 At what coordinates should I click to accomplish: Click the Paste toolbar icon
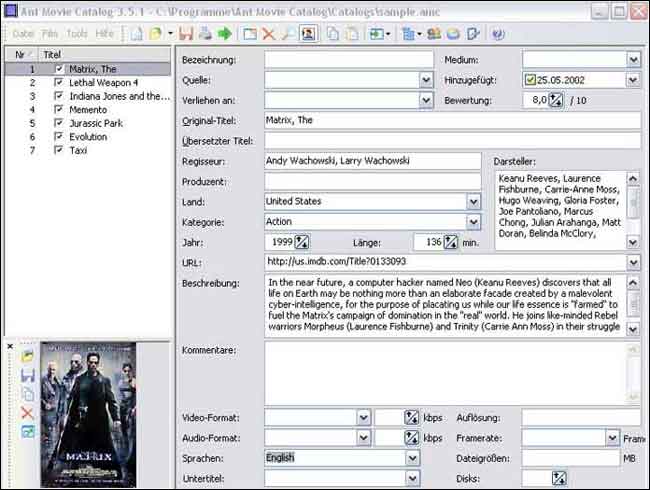tap(352, 34)
